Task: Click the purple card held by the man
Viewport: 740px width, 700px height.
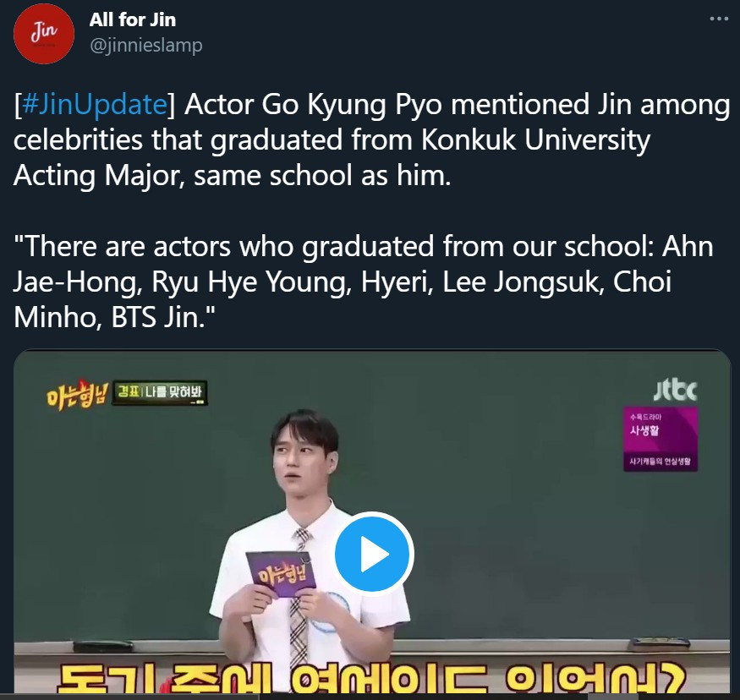Action: [x=282, y=573]
